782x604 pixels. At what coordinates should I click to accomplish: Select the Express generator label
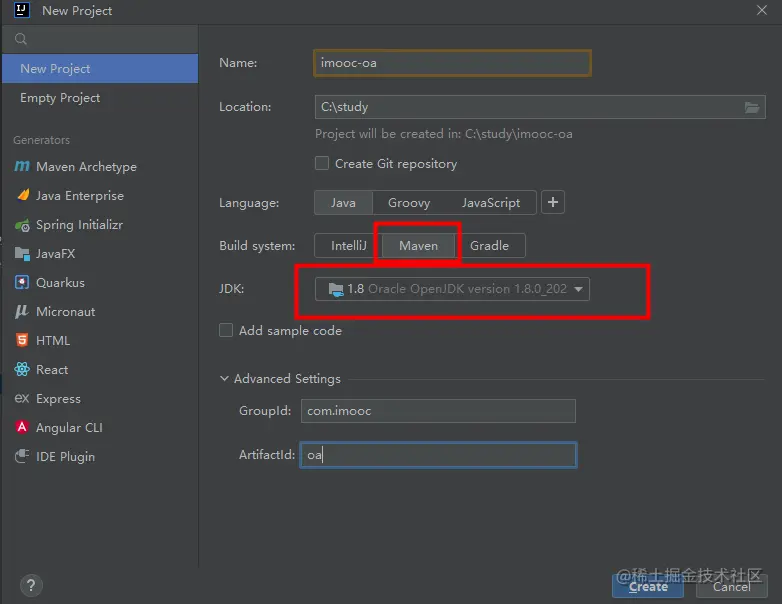(x=58, y=399)
